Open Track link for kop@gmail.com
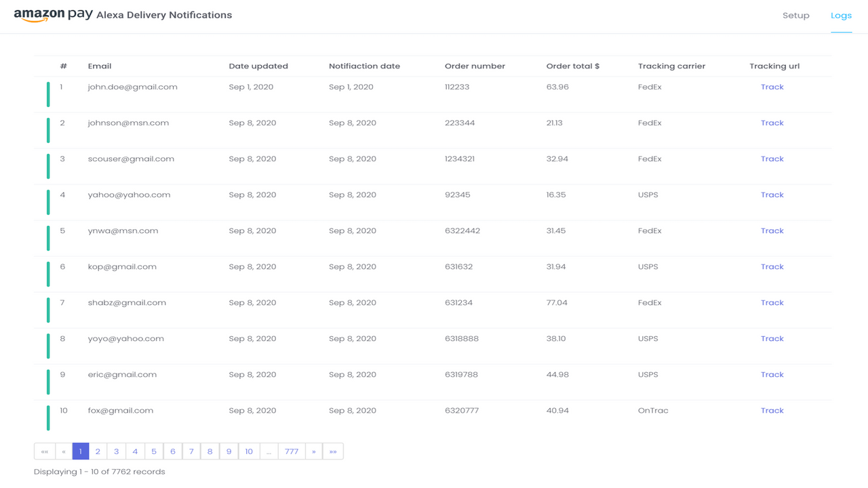Image resolution: width=868 pixels, height=488 pixels. pyautogui.click(x=772, y=266)
